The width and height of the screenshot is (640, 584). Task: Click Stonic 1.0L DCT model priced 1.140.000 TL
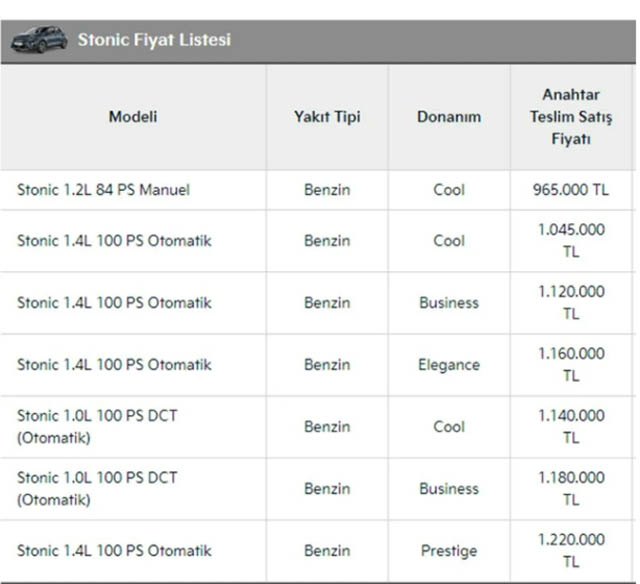click(x=97, y=426)
